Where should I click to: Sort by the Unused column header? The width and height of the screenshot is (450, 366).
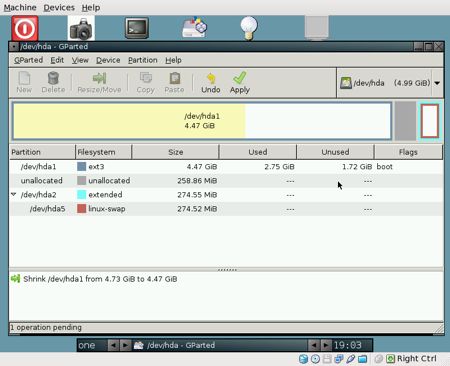335,152
